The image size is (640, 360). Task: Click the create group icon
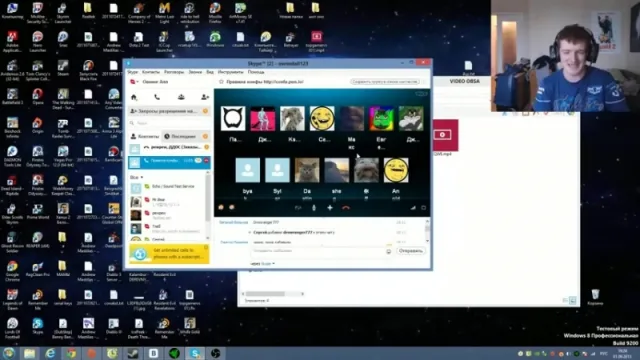pyautogui.click(x=181, y=97)
